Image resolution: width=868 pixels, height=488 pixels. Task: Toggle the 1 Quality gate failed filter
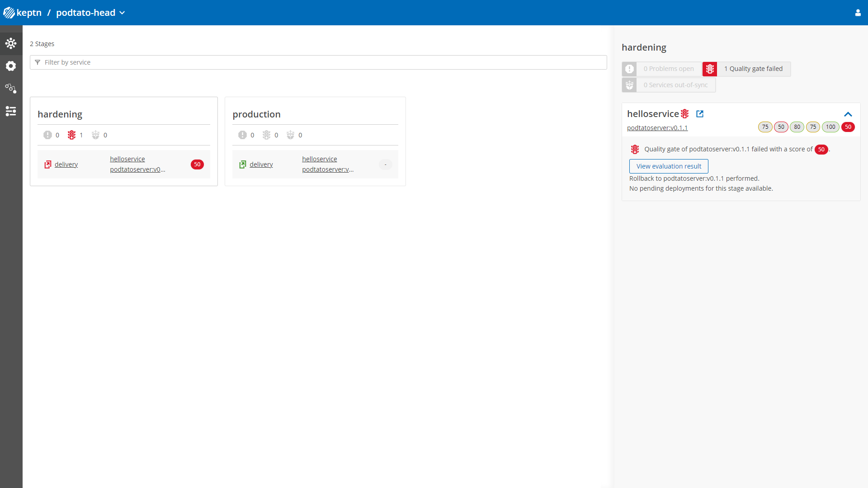point(747,69)
